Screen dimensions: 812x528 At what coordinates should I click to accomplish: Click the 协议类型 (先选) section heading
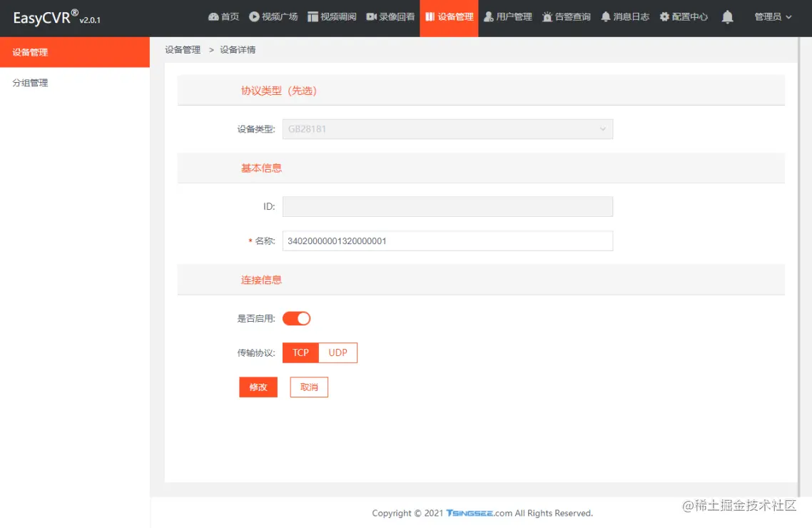click(278, 91)
